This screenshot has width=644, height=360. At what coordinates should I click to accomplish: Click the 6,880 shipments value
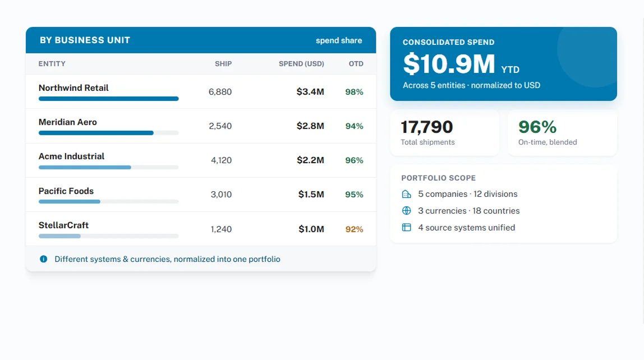pyautogui.click(x=220, y=92)
